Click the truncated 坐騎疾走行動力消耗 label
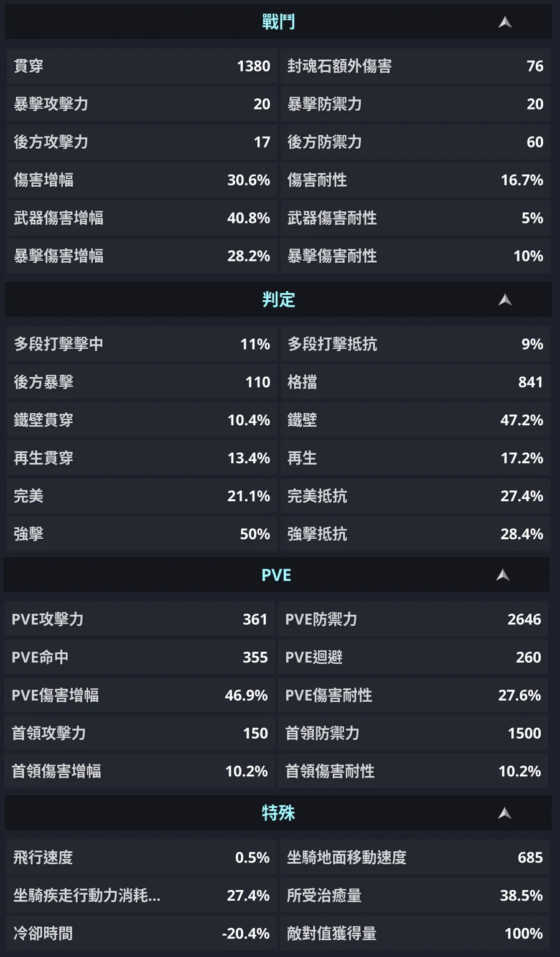 [86, 896]
